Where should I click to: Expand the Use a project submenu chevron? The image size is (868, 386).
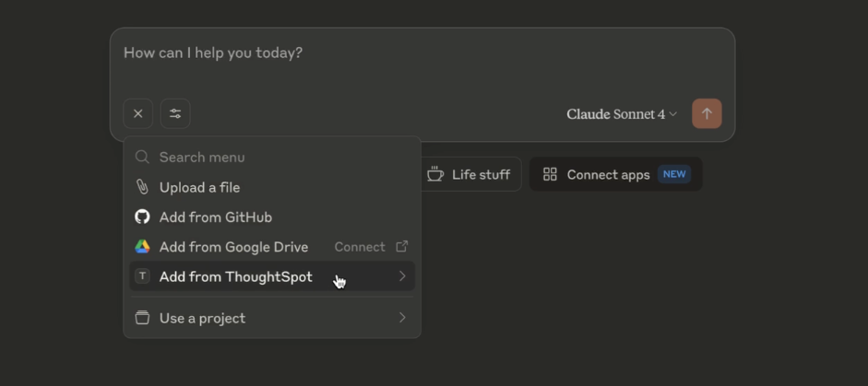pyautogui.click(x=401, y=318)
